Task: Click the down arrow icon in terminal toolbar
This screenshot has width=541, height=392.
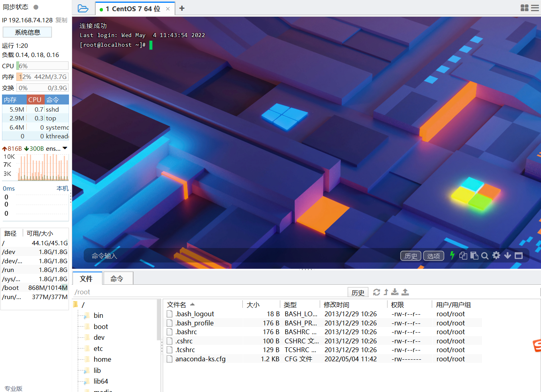Action: tap(508, 255)
